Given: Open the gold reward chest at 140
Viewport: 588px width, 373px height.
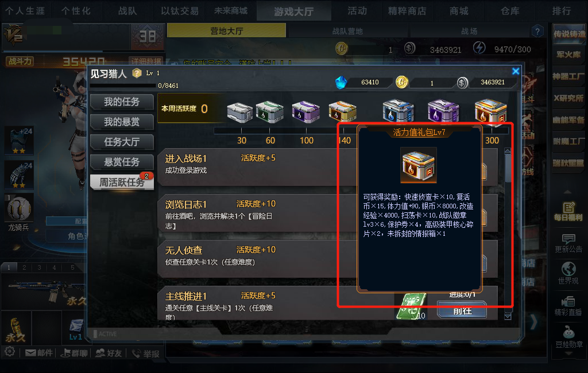Looking at the screenshot, I should 342,111.
